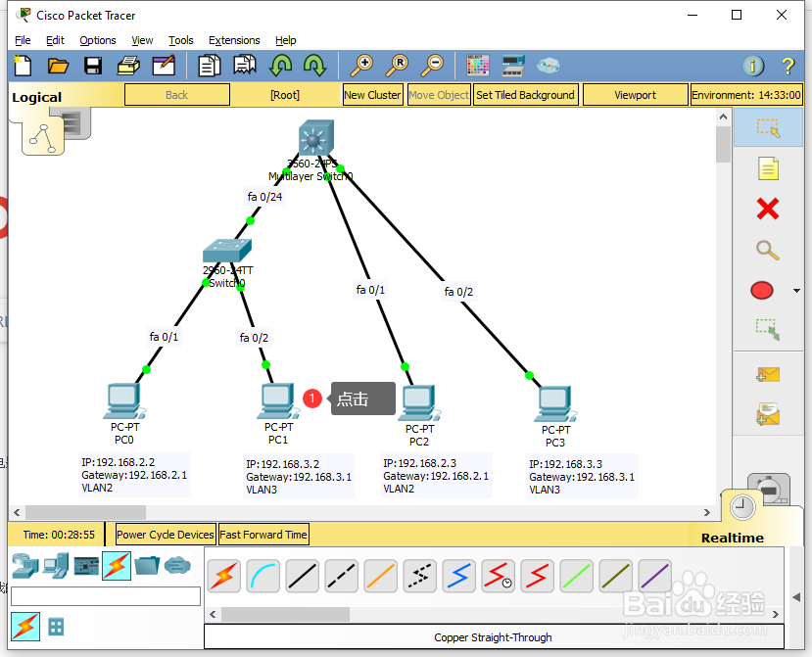
Task: Select the PC3 computer device
Action: click(555, 403)
